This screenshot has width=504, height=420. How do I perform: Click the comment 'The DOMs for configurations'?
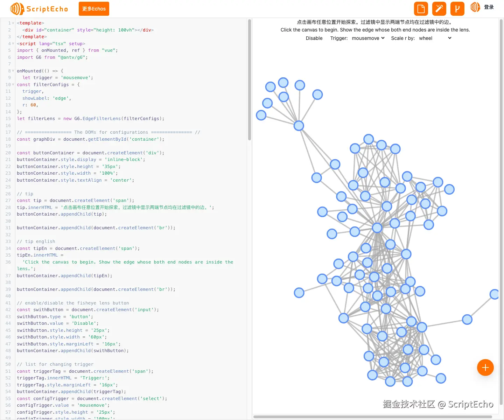(x=111, y=132)
